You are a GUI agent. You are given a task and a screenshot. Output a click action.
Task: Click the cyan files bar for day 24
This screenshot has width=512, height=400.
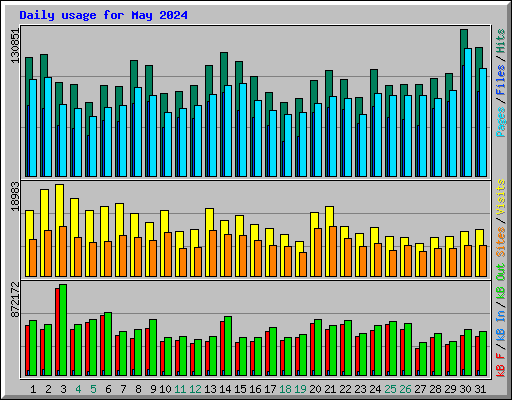pos(378,135)
